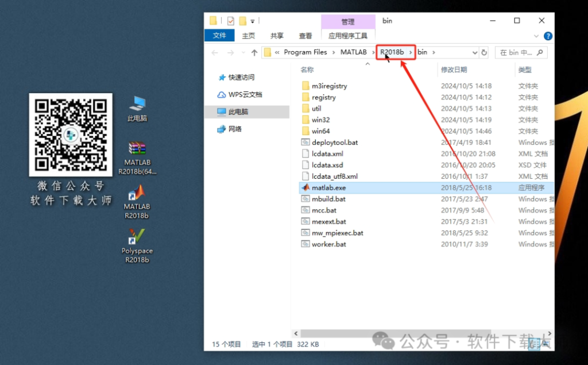This screenshot has width=588, height=365.
Task: Select deploytool.bat in the file list
Action: coord(331,142)
